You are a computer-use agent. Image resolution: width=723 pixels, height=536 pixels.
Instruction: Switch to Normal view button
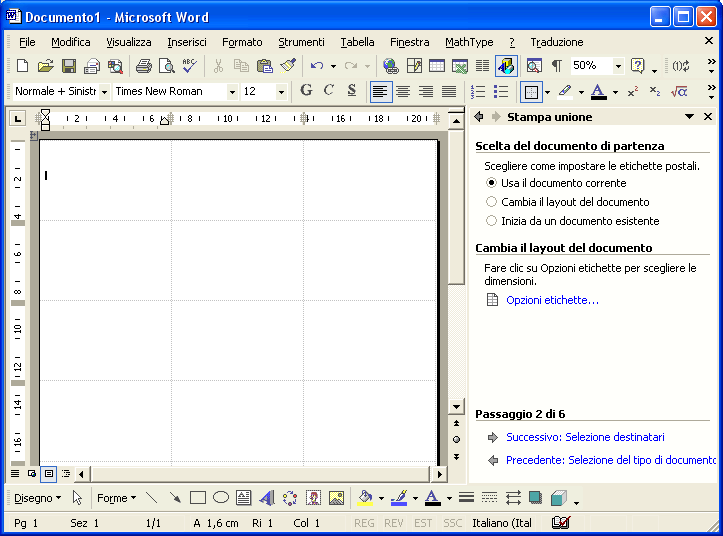(15, 474)
